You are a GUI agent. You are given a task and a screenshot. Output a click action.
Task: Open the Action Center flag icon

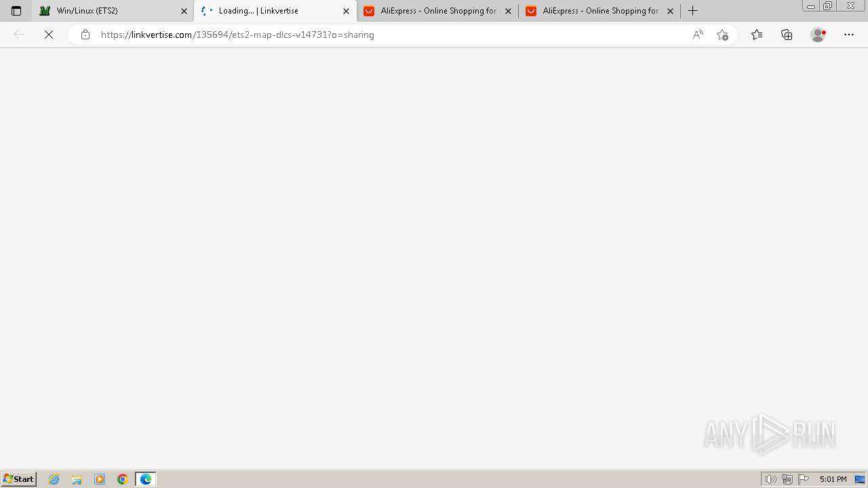coord(804,479)
